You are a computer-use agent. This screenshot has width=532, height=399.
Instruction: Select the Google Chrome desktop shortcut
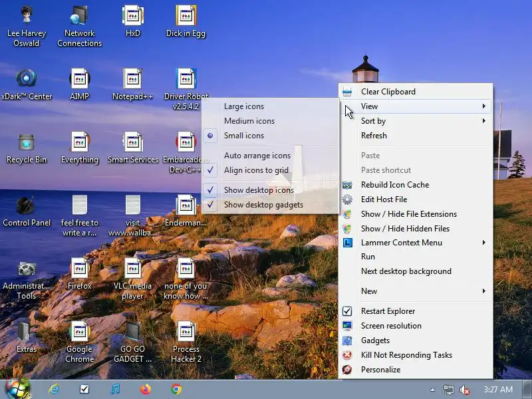point(79,342)
